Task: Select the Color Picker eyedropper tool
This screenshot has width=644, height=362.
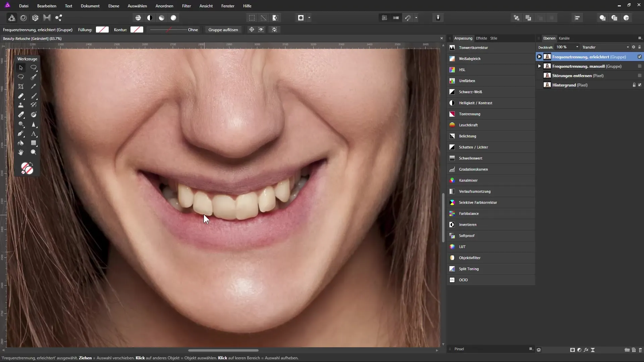Action: (34, 86)
